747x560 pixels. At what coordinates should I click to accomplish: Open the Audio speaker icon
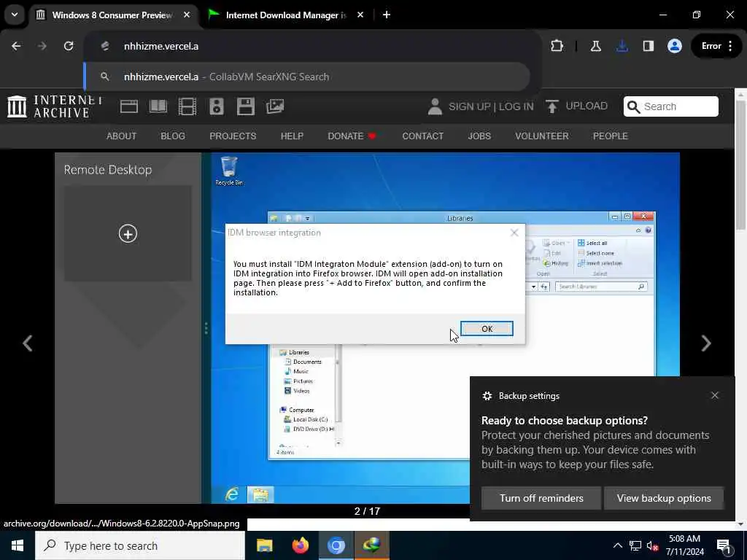(x=216, y=106)
